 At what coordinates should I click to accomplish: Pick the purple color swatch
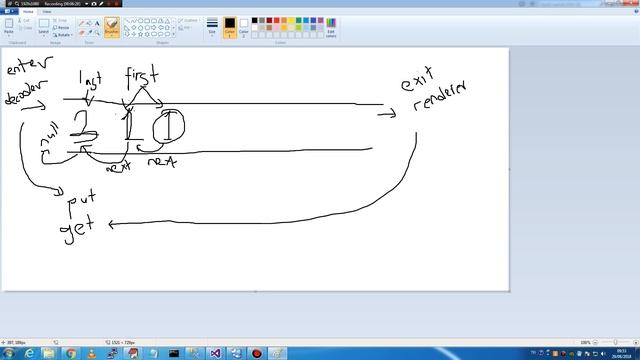click(321, 20)
